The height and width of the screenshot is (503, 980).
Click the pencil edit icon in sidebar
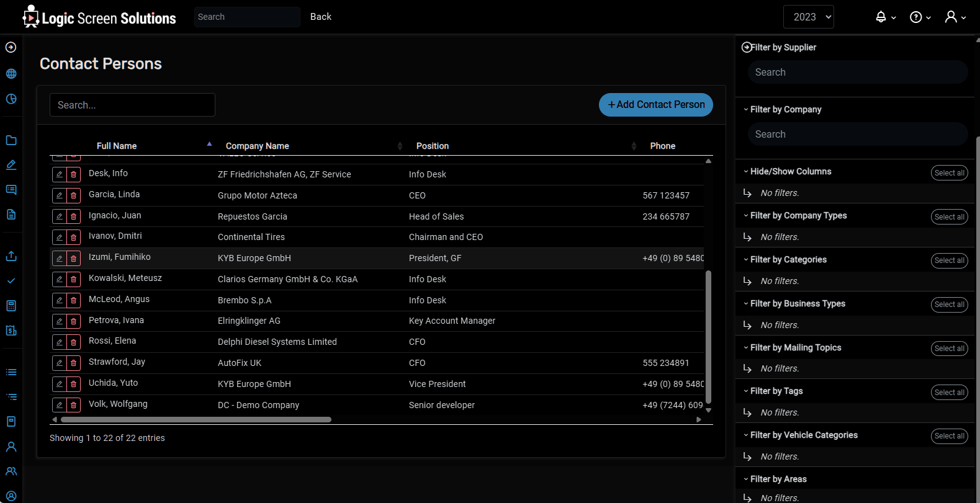coord(11,165)
